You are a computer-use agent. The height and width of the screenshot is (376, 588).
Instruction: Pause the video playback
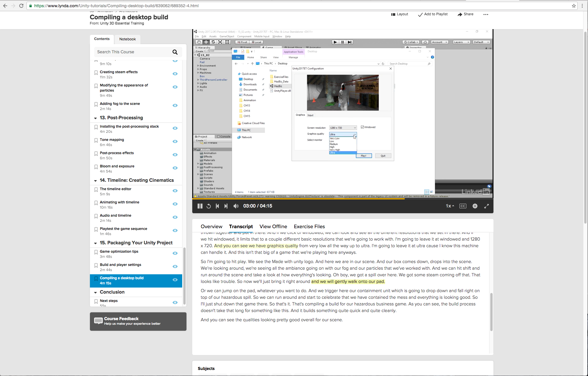(x=200, y=206)
